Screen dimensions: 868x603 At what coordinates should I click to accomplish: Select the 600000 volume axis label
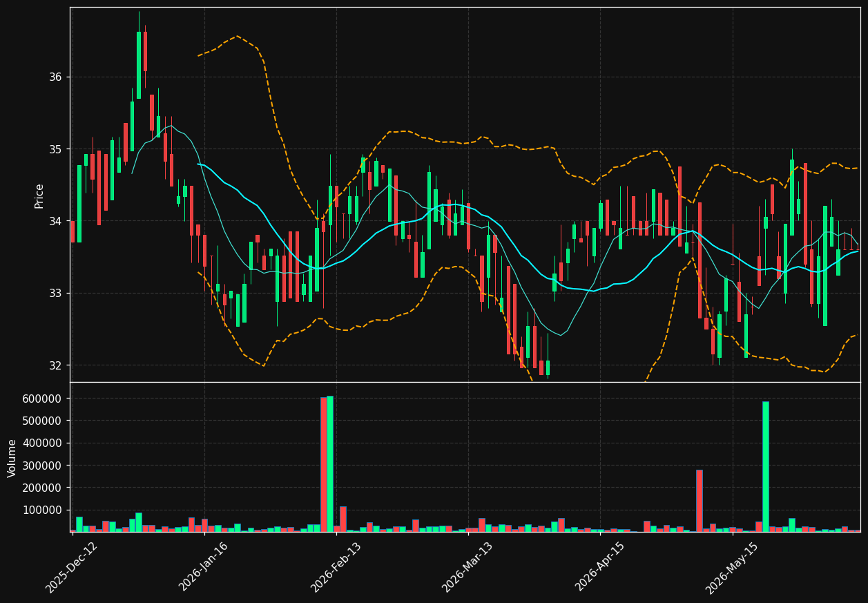coord(42,399)
